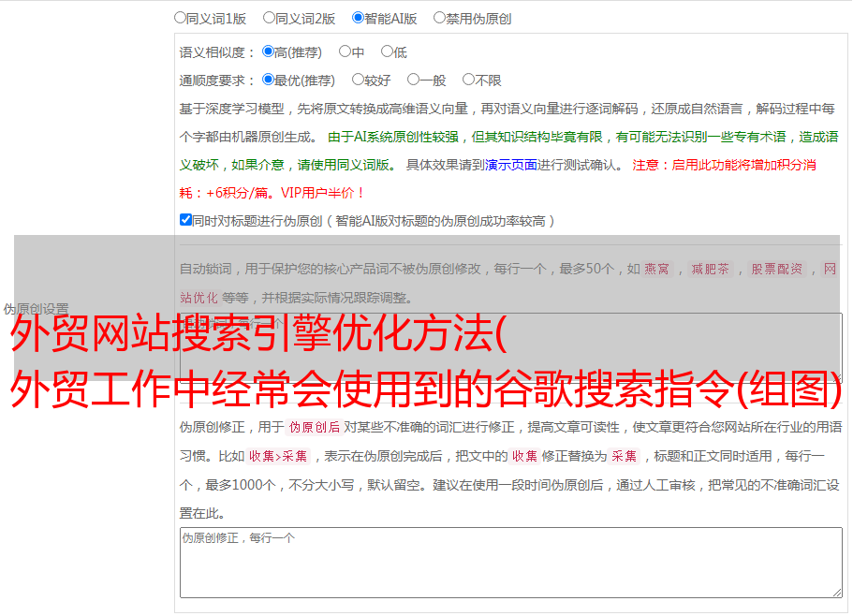The width and height of the screenshot is (853, 616).
Task: Click the 伪原创修正 textarea
Action: point(511,563)
